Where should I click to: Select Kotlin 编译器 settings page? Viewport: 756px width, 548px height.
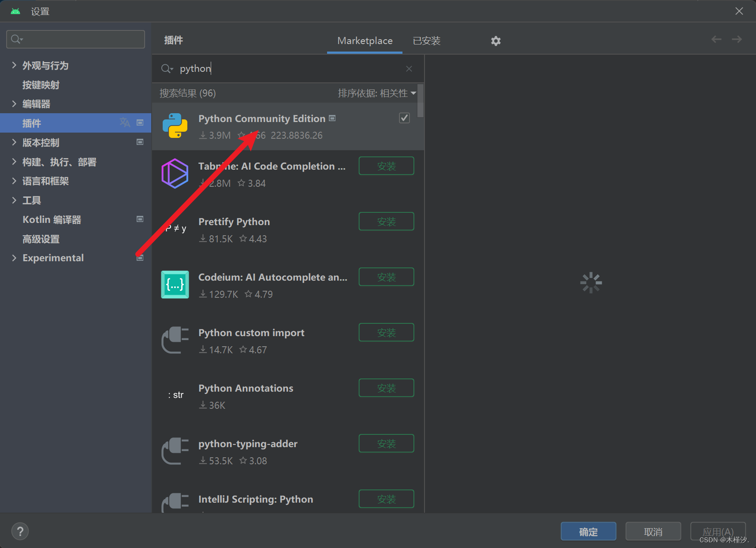click(x=52, y=219)
